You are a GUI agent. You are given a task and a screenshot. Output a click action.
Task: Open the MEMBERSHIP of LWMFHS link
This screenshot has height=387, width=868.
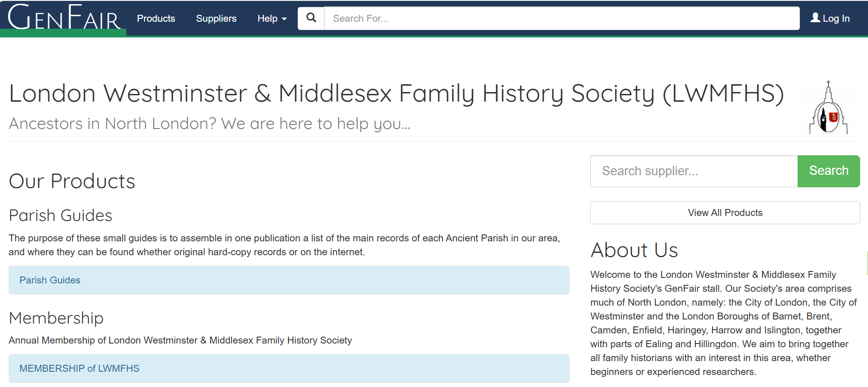click(79, 369)
